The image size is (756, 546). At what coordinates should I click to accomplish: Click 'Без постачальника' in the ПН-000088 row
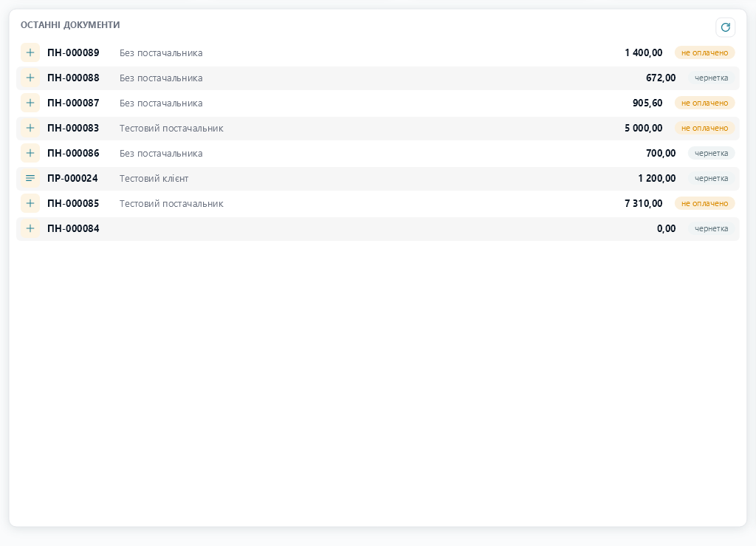pos(161,78)
